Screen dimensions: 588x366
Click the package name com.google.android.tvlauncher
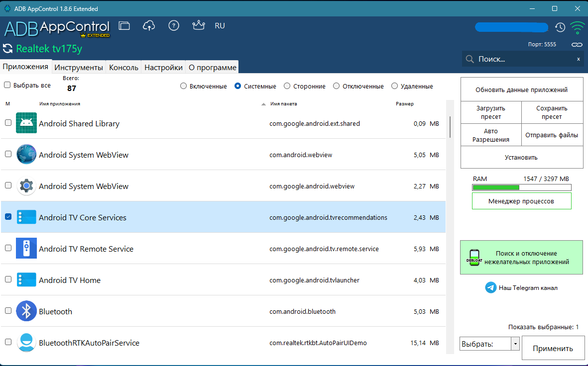pos(314,280)
